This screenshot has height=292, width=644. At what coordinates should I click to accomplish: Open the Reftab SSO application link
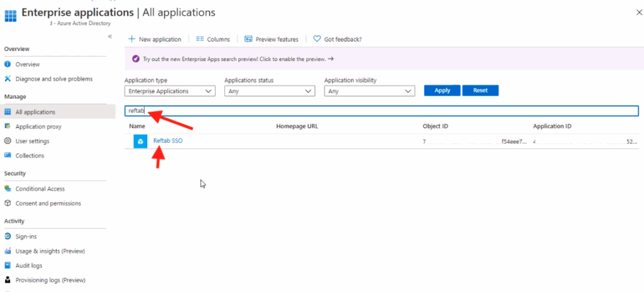[168, 140]
